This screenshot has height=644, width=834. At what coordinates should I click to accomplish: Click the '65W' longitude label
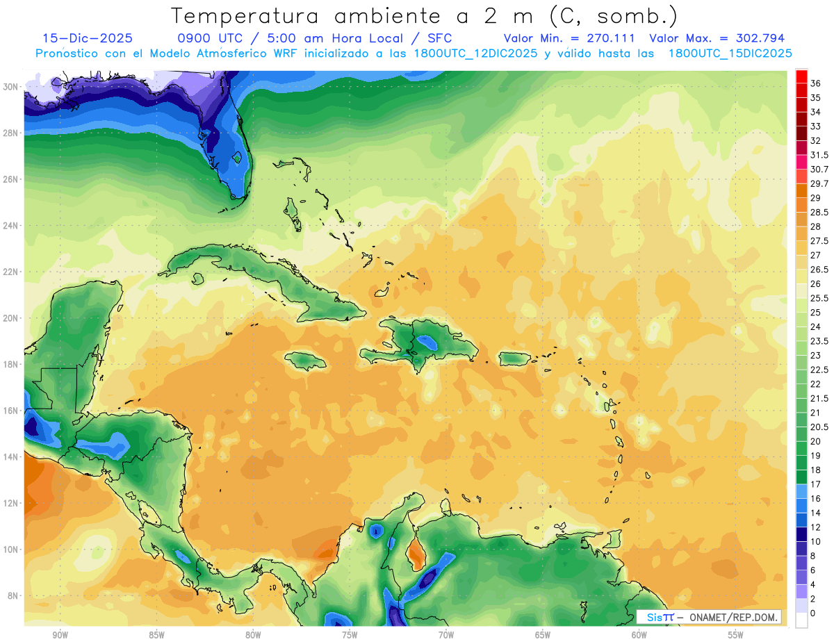[543, 636]
